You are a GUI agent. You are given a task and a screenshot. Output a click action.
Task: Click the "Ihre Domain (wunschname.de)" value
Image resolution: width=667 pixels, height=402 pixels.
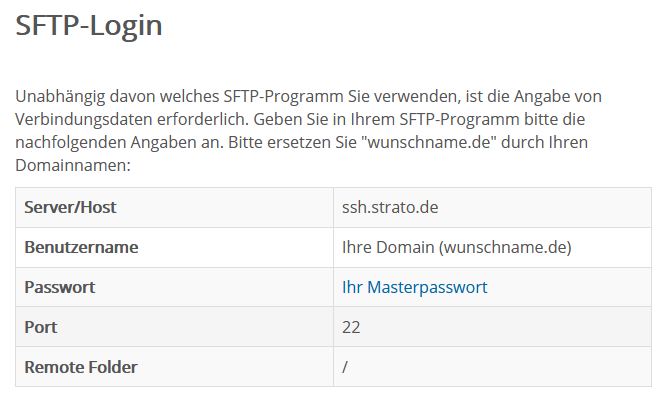click(x=456, y=247)
